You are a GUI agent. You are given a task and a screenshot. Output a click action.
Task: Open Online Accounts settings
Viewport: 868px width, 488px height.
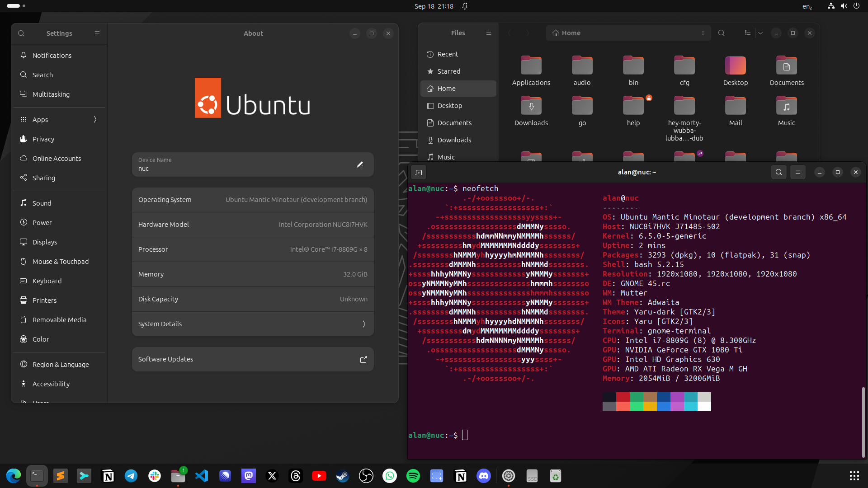59,159
